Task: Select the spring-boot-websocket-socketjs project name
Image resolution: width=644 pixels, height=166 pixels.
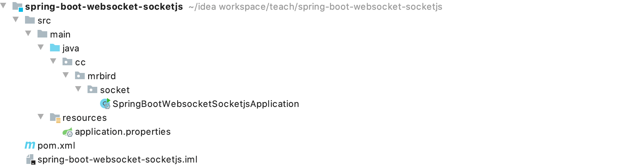Action: click(x=104, y=7)
